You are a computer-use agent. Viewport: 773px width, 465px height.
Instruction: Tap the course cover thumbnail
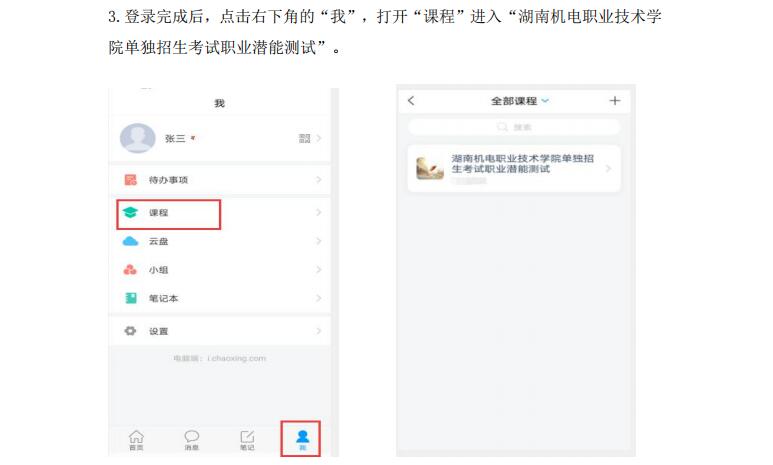[x=430, y=168]
